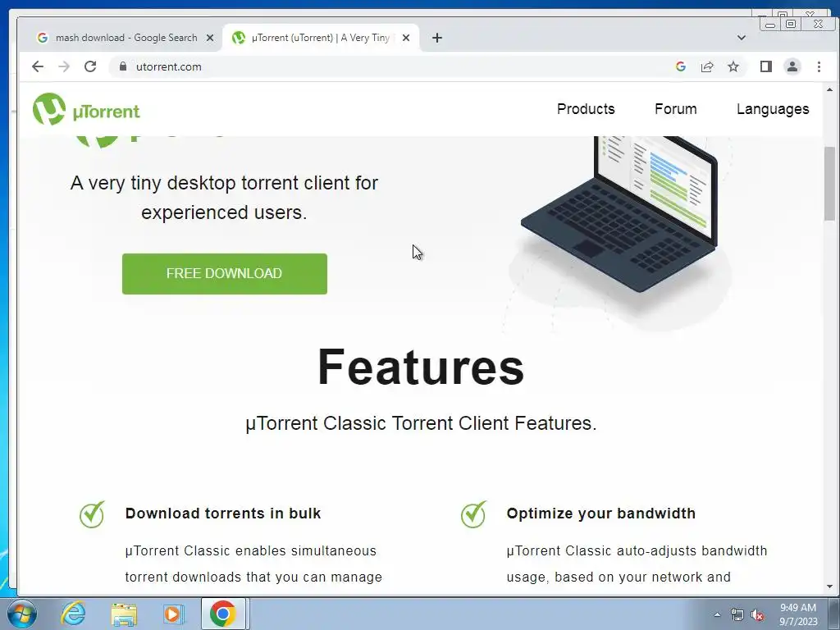Open the Chrome three-dot menu
Image resolution: width=840 pixels, height=630 pixels.
pyautogui.click(x=819, y=66)
